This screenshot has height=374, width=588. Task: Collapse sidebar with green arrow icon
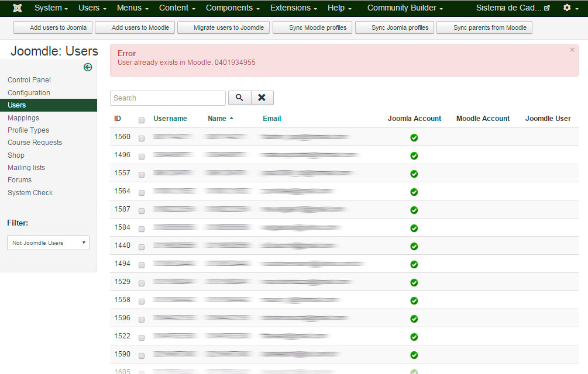(88, 67)
